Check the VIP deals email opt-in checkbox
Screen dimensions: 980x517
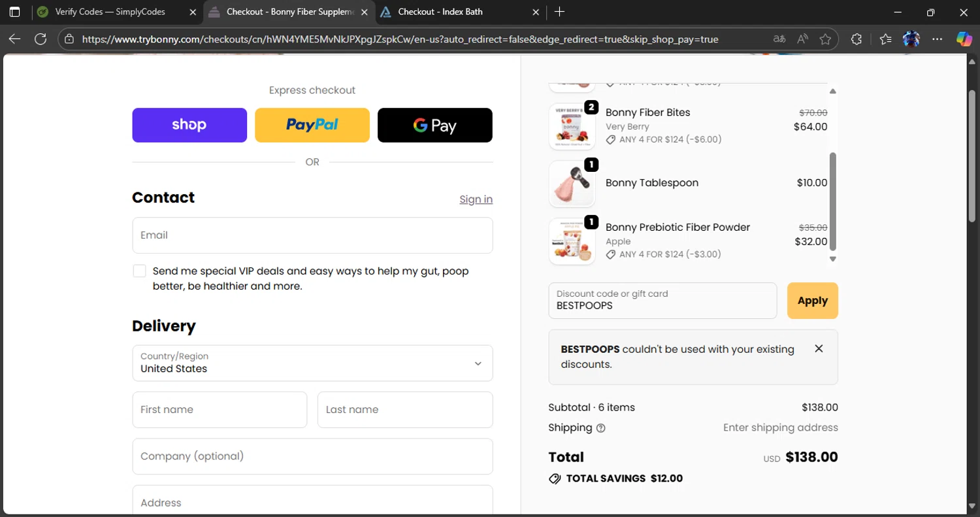tap(139, 271)
